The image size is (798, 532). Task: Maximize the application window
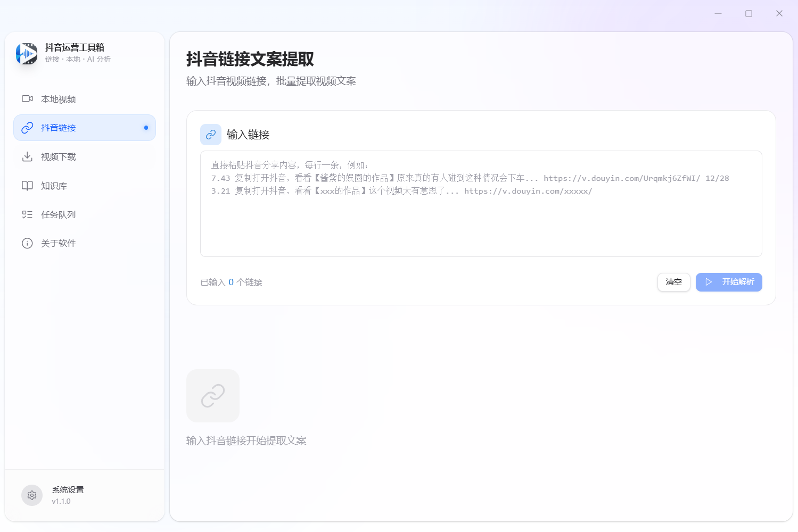[748, 13]
